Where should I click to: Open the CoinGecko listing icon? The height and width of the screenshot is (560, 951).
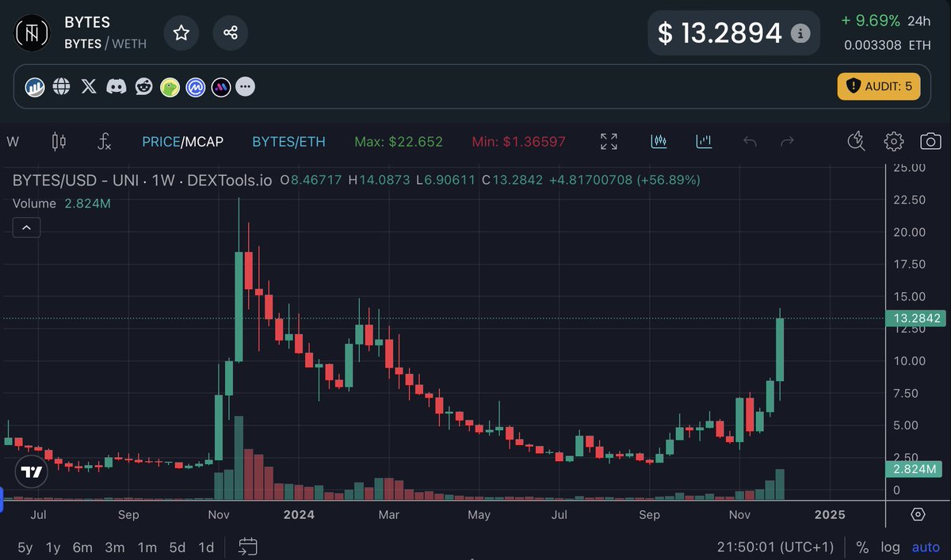[x=169, y=87]
